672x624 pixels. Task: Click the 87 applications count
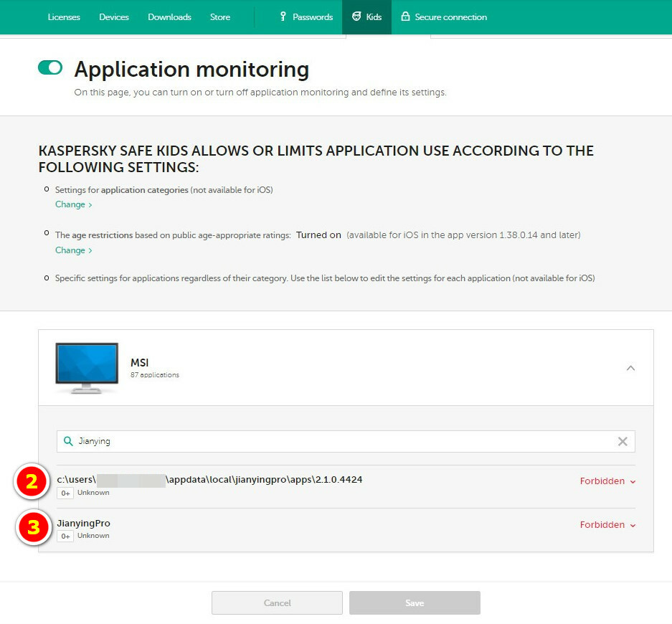pyautogui.click(x=155, y=375)
